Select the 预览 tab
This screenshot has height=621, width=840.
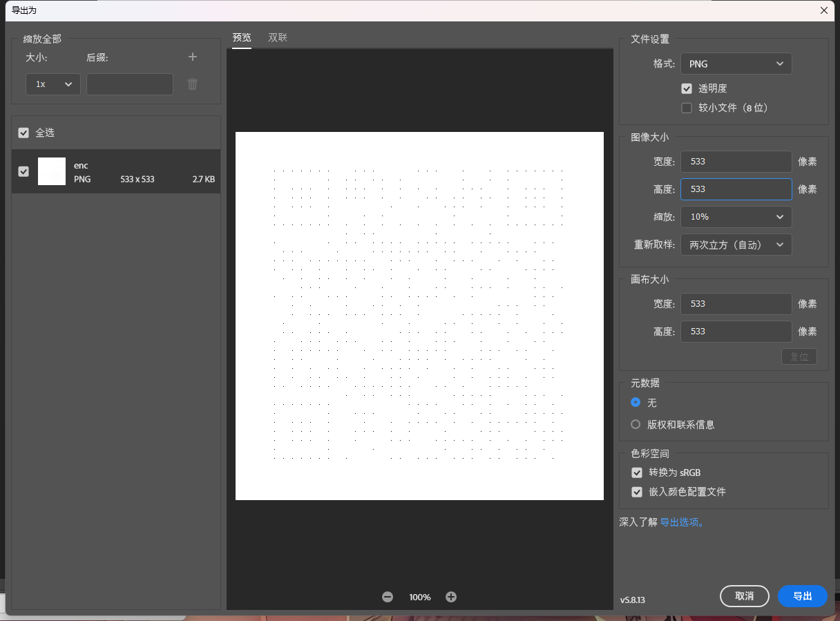click(x=242, y=38)
